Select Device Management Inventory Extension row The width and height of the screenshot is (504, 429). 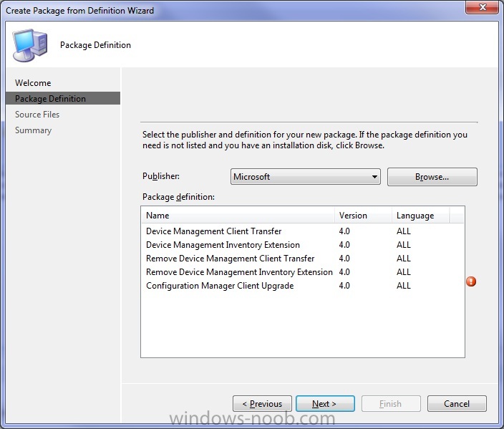click(x=302, y=245)
